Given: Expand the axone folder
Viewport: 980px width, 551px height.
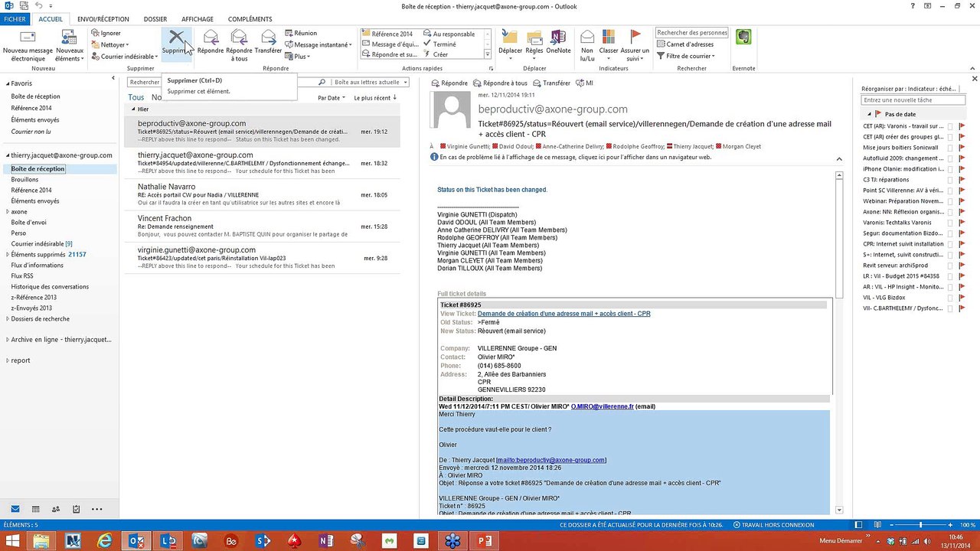Looking at the screenshot, I should click(x=8, y=212).
